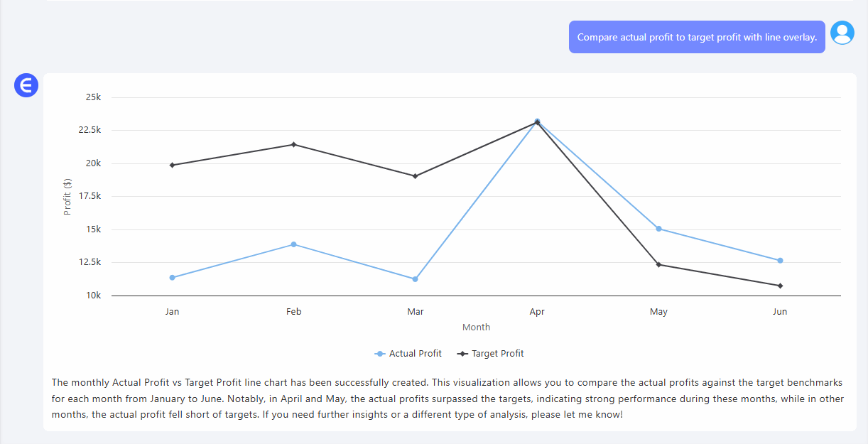Click the blue Actual Profit legend marker

[x=380, y=354]
